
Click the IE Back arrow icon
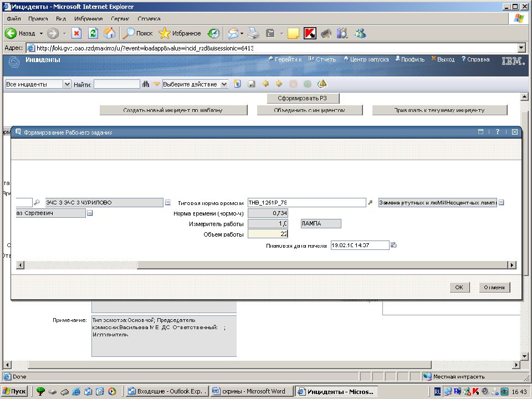[11, 33]
